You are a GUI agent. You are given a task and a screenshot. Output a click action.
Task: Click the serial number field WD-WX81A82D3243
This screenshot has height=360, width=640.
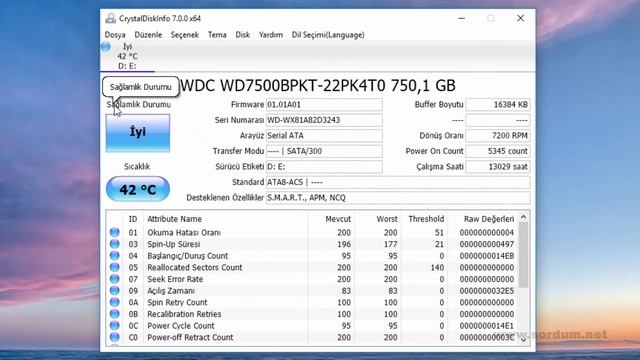[x=324, y=120]
